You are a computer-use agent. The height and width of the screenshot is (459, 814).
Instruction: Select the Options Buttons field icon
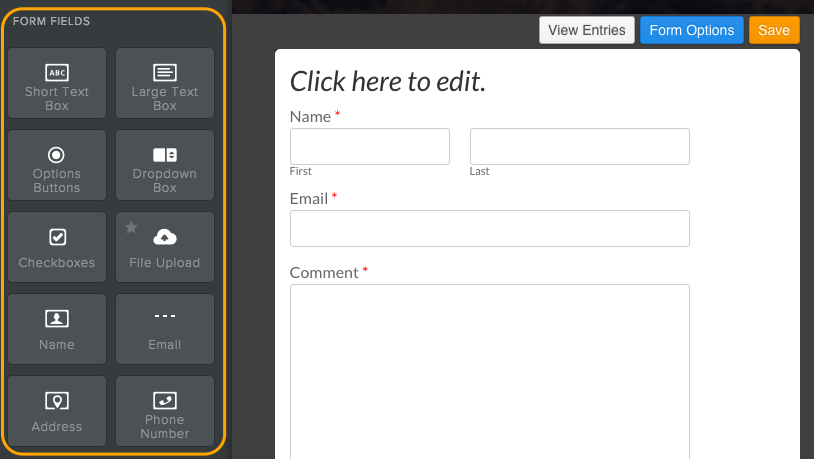(57, 155)
